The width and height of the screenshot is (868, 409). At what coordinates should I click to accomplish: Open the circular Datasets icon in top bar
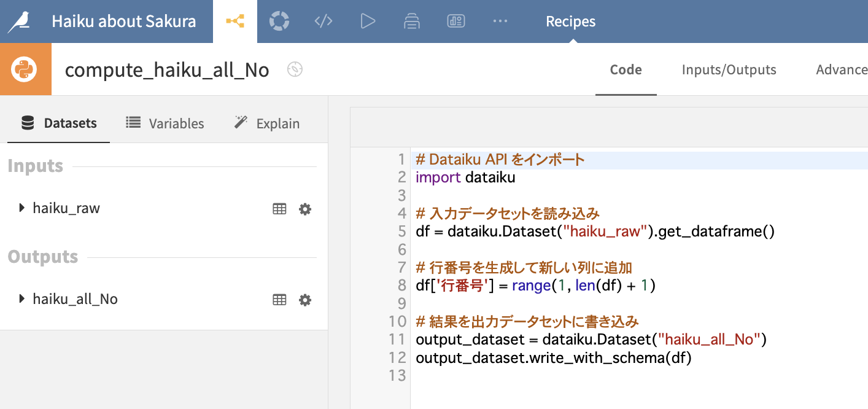(x=279, y=21)
